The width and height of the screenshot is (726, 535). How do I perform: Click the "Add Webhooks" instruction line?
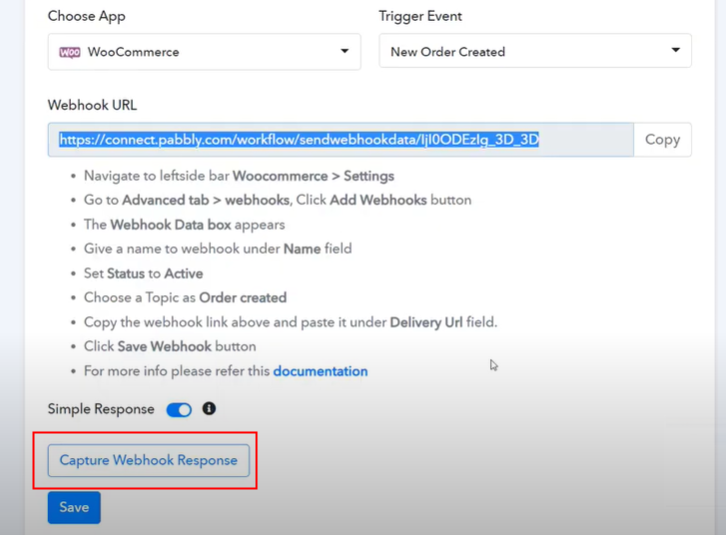coord(277,200)
